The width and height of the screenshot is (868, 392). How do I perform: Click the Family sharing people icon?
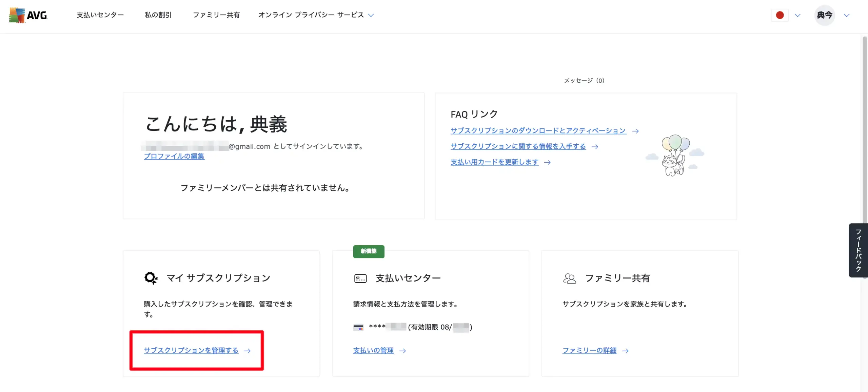coord(569,278)
